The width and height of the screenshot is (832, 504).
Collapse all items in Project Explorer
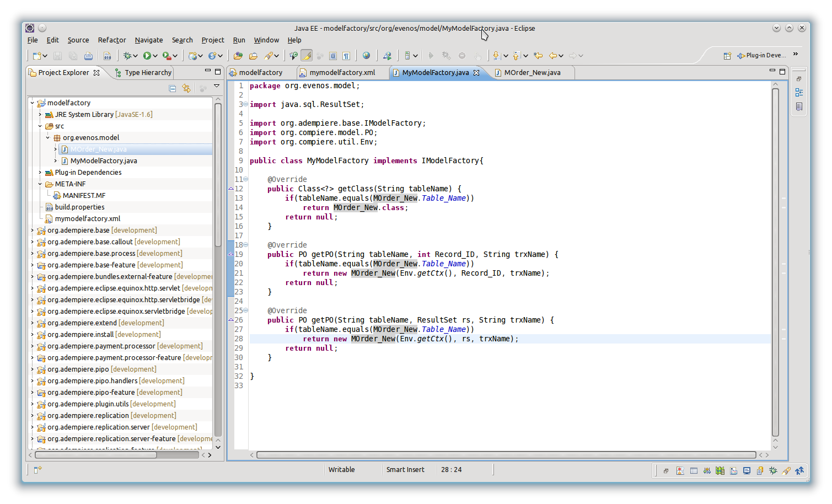(x=173, y=88)
